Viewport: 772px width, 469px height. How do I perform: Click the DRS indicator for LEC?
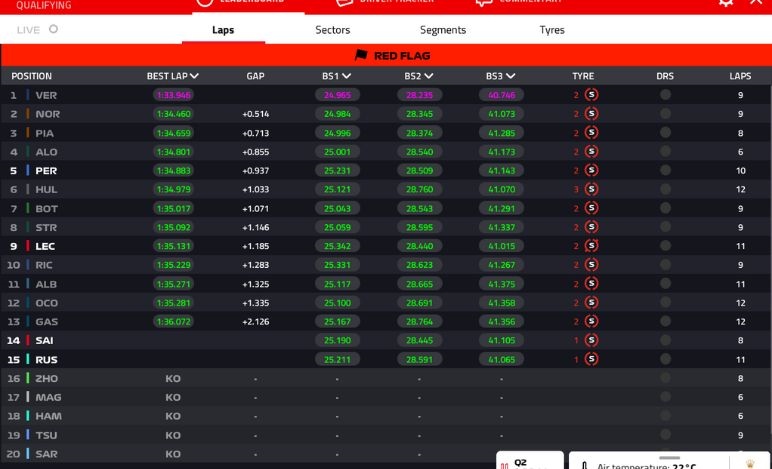[x=665, y=246]
